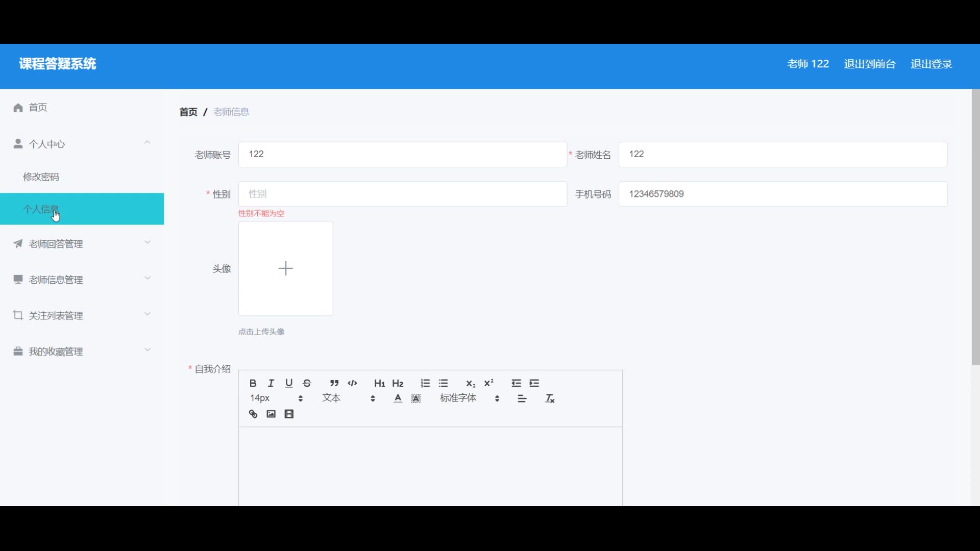
Task: Insert an image into the self-introduction editor
Action: 271,414
